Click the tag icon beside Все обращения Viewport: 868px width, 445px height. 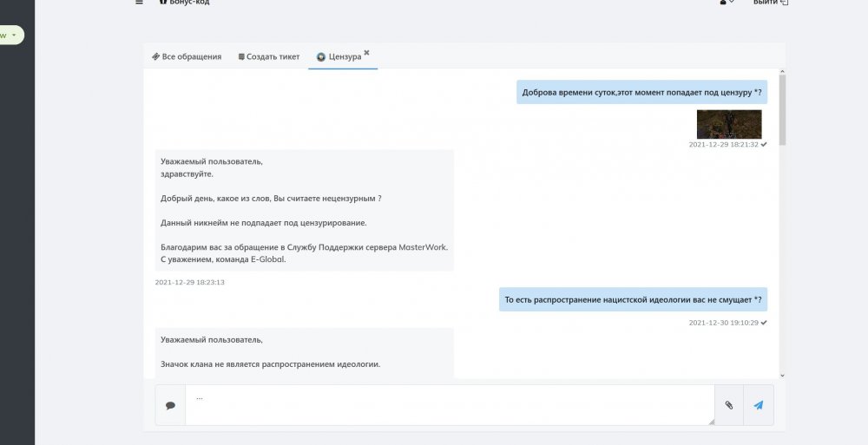point(155,56)
